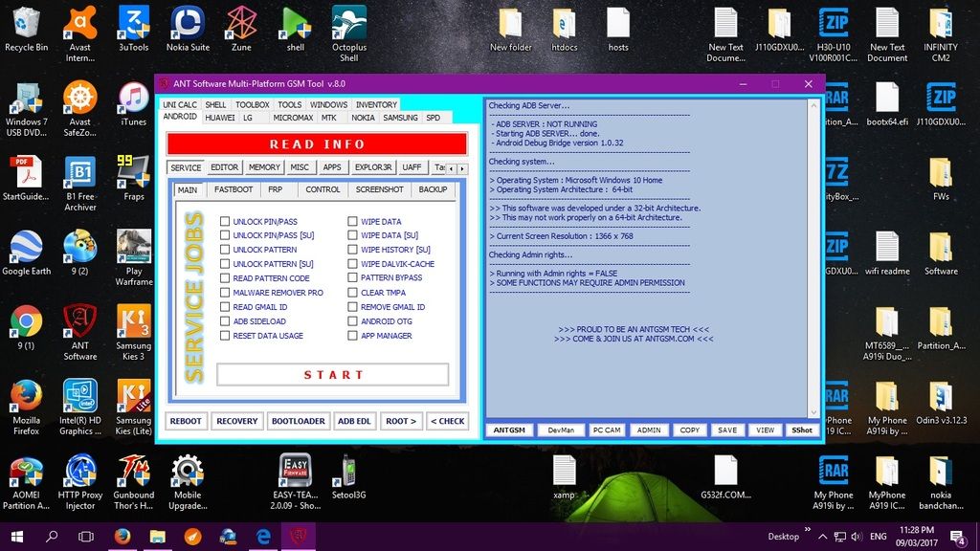Tick the APP MANAGER checkbox

352,336
